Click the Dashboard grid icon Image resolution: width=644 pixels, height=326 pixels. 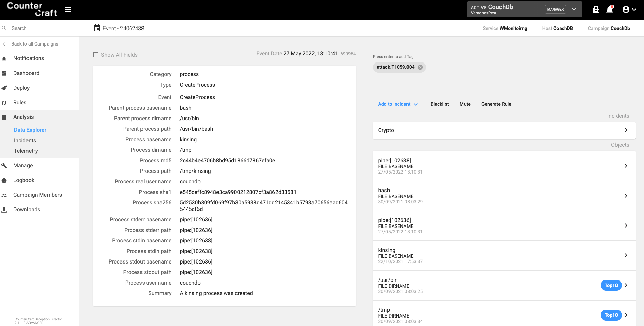pyautogui.click(x=4, y=73)
